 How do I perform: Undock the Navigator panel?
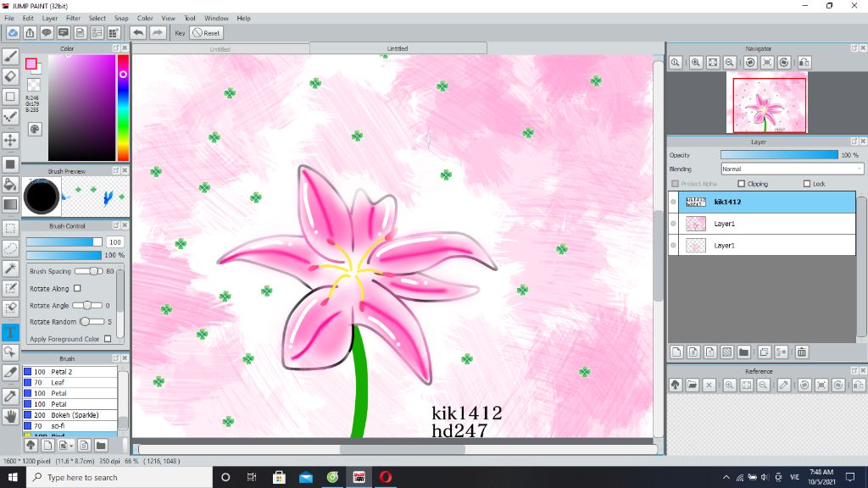click(x=854, y=48)
